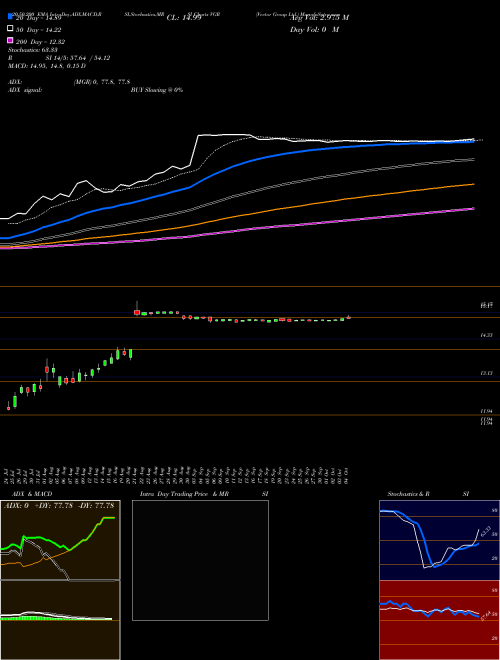
Task: Click the 'CL: 14.99' closing price text
Action: 184,18
